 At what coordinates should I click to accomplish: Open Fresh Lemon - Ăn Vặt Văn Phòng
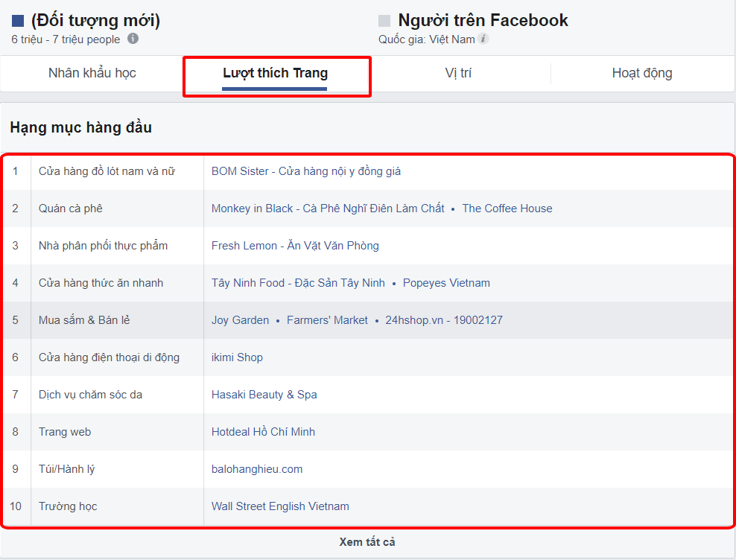coord(295,246)
